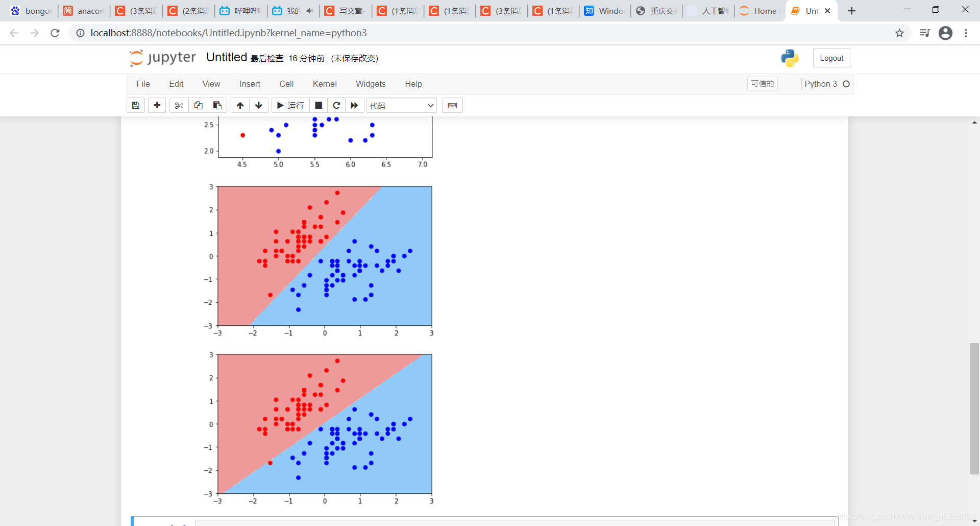
Task: Go back with browser back arrow
Action: (x=14, y=33)
